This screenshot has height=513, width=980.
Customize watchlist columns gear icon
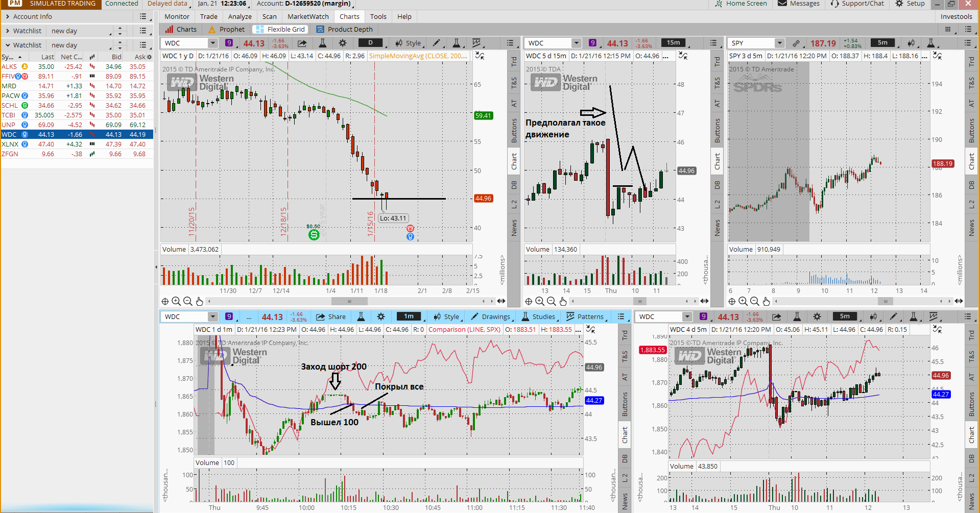[x=149, y=57]
